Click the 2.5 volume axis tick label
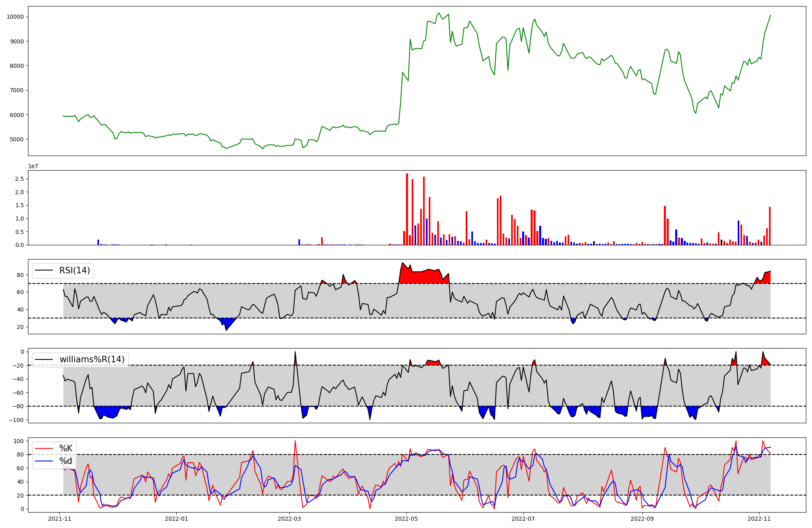Image resolution: width=812 pixels, height=528 pixels. coord(19,179)
